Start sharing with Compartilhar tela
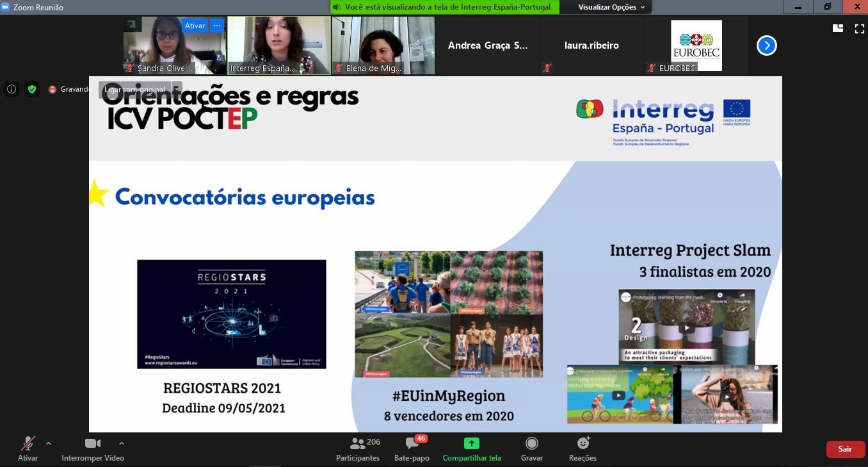The width and height of the screenshot is (868, 467). pos(472,449)
